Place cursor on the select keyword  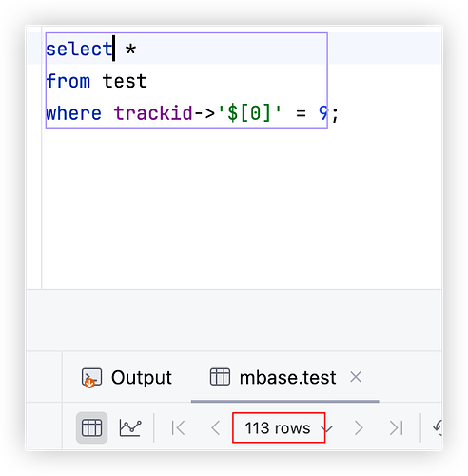pos(79,50)
